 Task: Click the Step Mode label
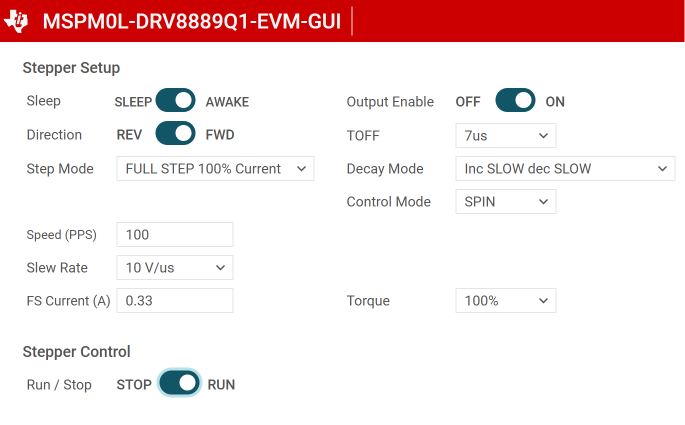60,169
